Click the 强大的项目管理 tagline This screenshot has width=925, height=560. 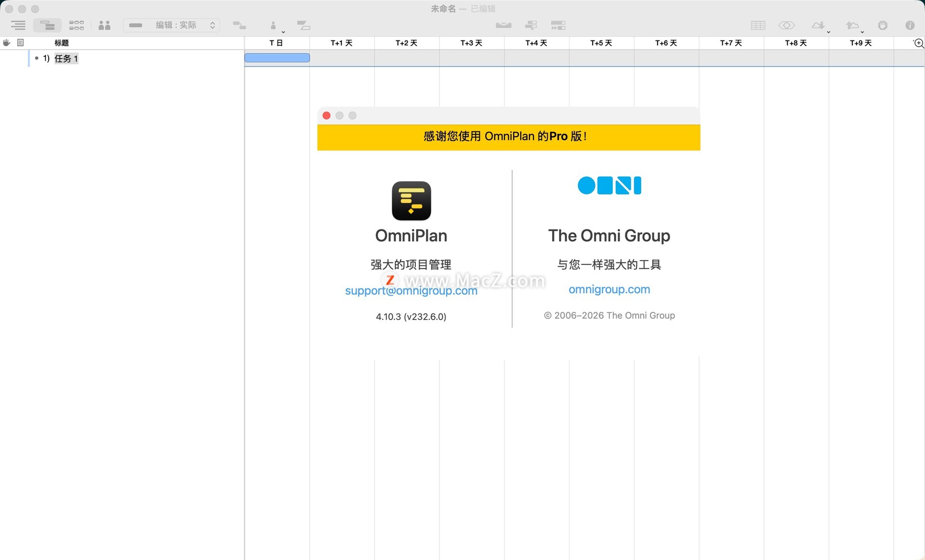point(411,264)
